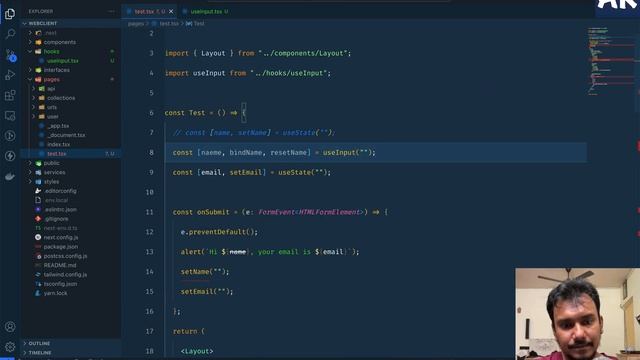The height and width of the screenshot is (360, 640).
Task: Click the <Layout> tag on line 18
Action: click(197, 351)
